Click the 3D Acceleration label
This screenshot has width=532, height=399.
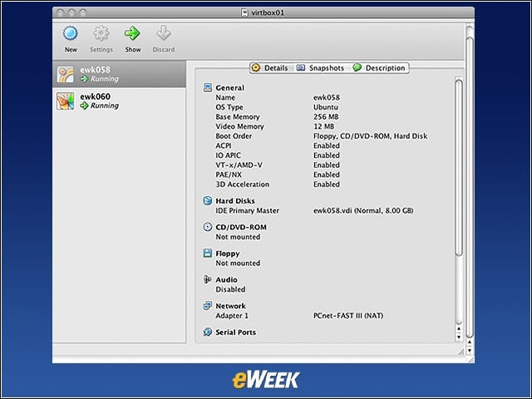pos(242,185)
